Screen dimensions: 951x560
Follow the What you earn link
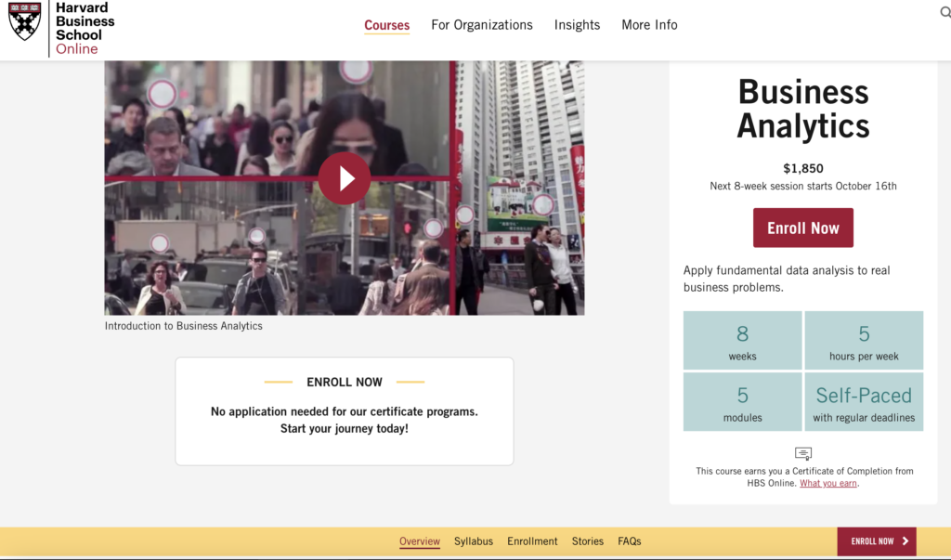point(827,483)
